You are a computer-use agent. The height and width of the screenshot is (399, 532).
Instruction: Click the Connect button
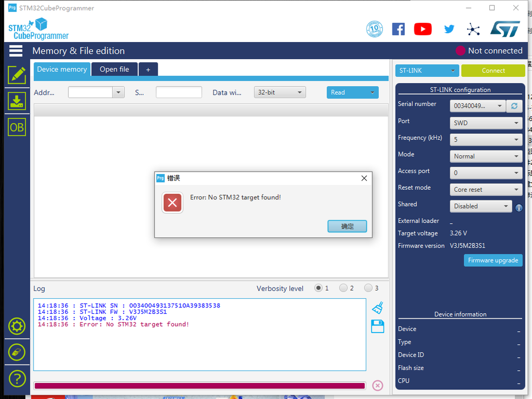point(493,70)
